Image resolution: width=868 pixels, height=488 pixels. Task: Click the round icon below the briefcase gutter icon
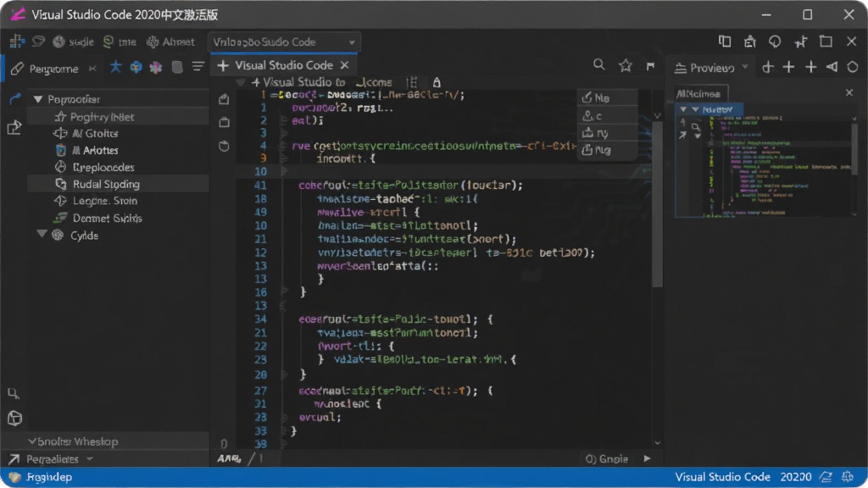tap(224, 146)
